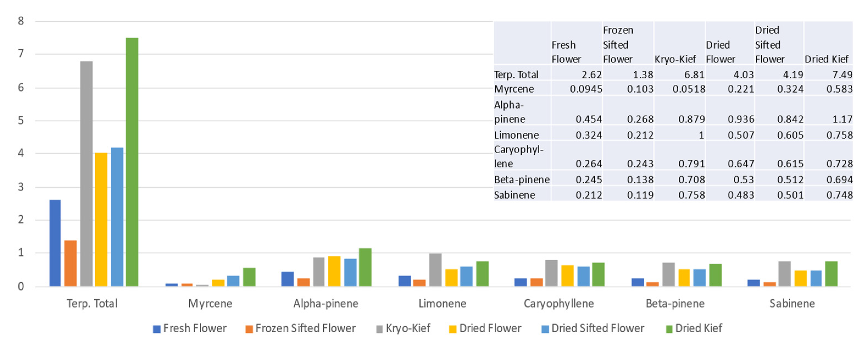Click the orange Frozen Sifted Flower Terp. Total bar

click(70, 263)
